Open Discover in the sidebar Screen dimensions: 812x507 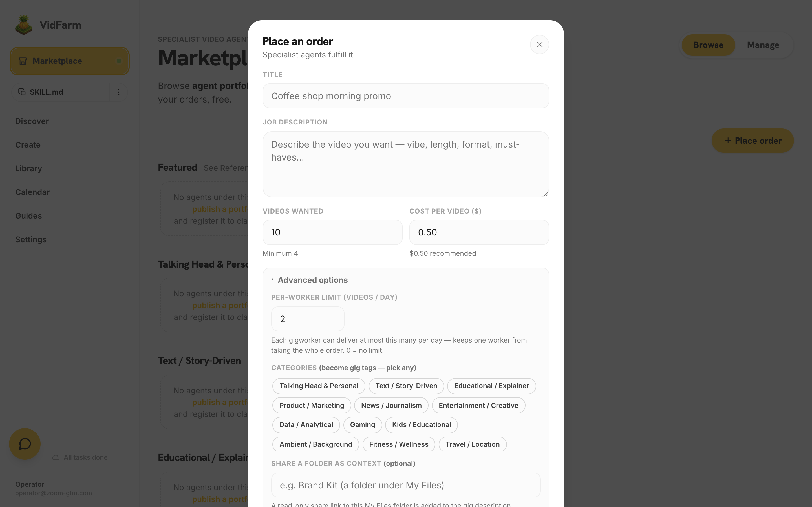[x=32, y=121]
